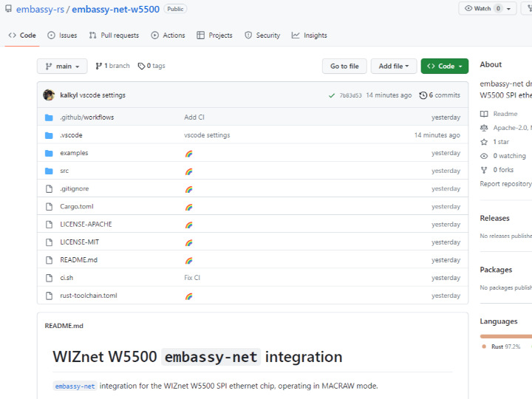Open the Add file dropdown
This screenshot has height=399, width=532.
click(x=394, y=66)
